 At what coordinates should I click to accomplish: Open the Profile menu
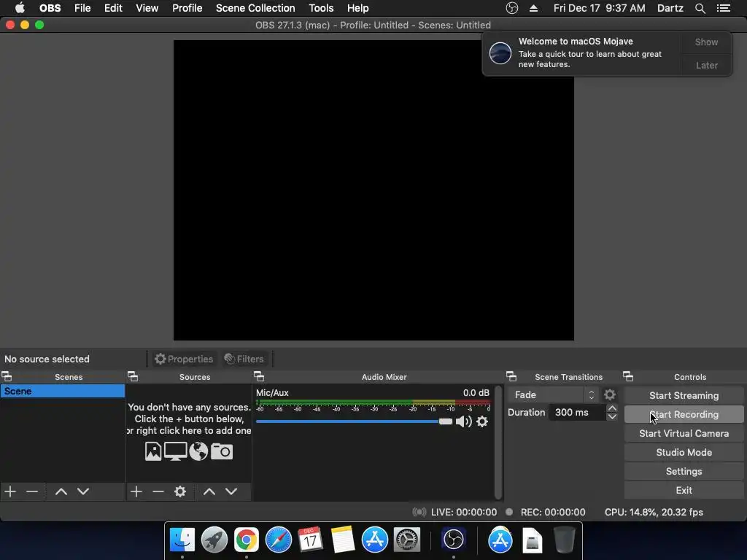tap(187, 8)
